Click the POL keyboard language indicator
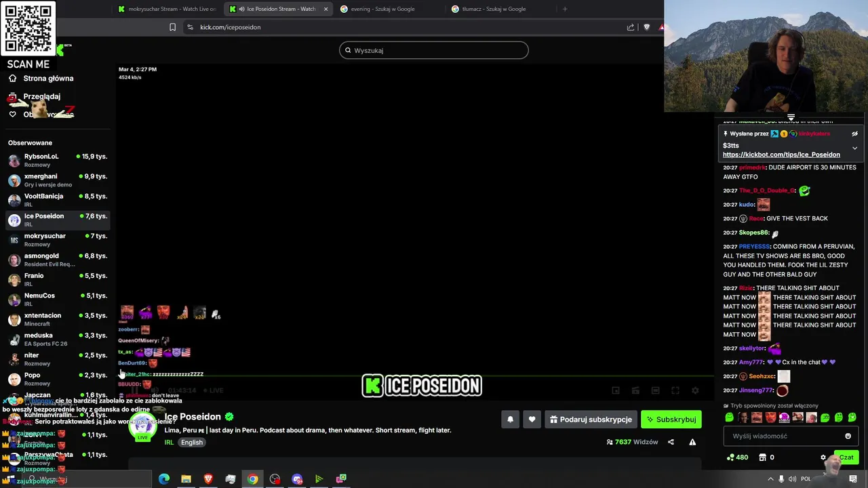This screenshot has width=868, height=488. [x=806, y=479]
